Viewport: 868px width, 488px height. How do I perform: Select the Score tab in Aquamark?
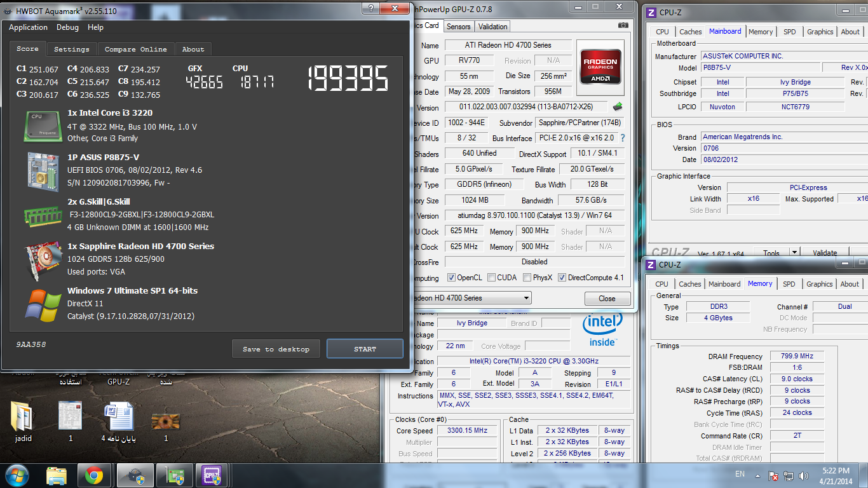(x=27, y=48)
